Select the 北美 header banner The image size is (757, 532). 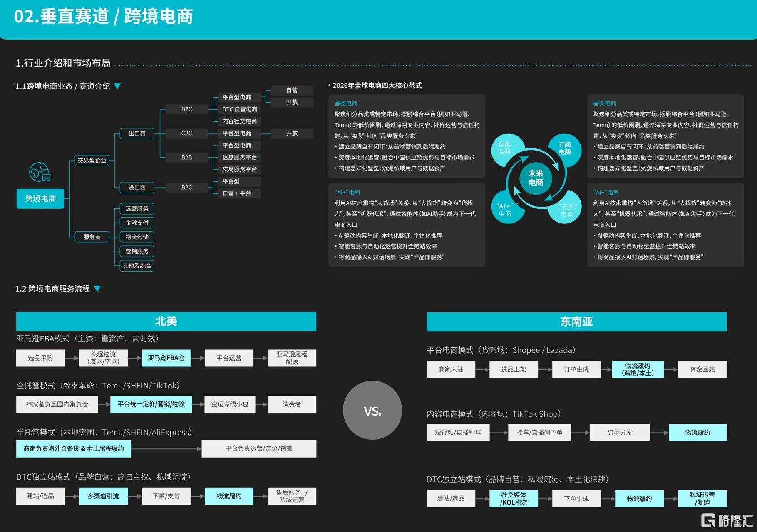[166, 321]
